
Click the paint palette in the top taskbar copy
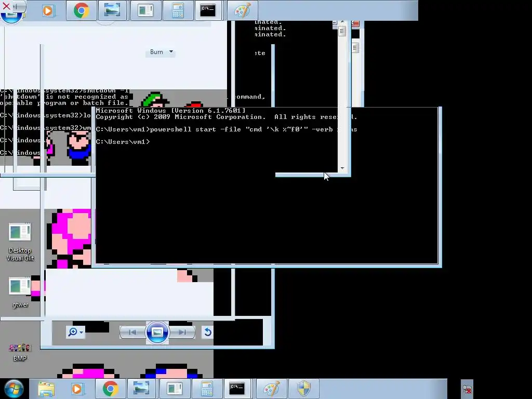click(x=242, y=10)
